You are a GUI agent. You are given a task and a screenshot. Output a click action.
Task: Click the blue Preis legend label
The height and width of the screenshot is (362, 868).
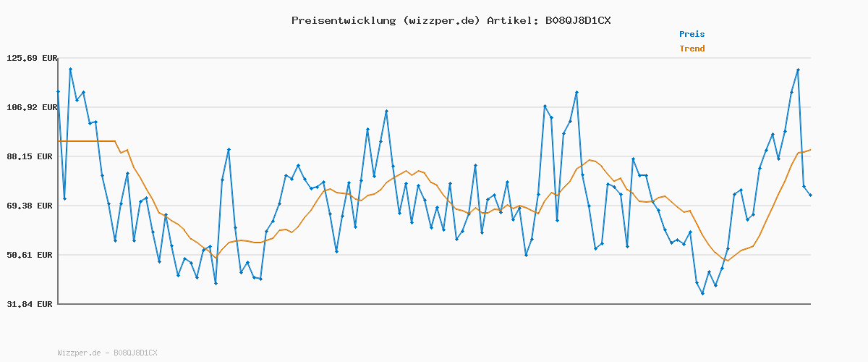click(x=692, y=34)
